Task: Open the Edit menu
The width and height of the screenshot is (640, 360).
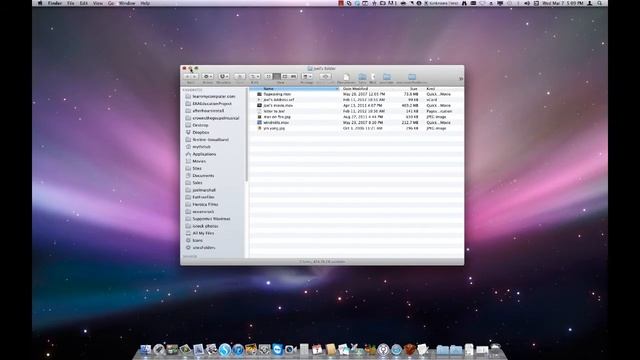Action: point(84,3)
